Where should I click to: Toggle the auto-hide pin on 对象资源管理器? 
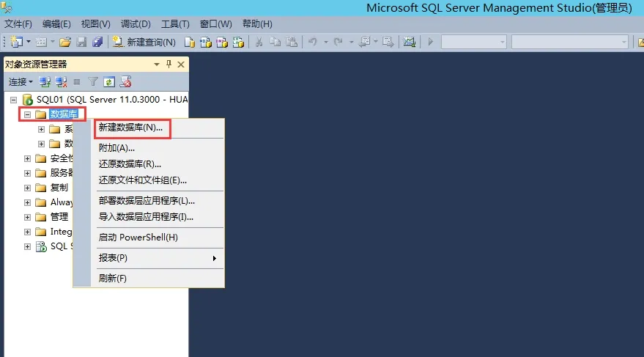tap(169, 64)
